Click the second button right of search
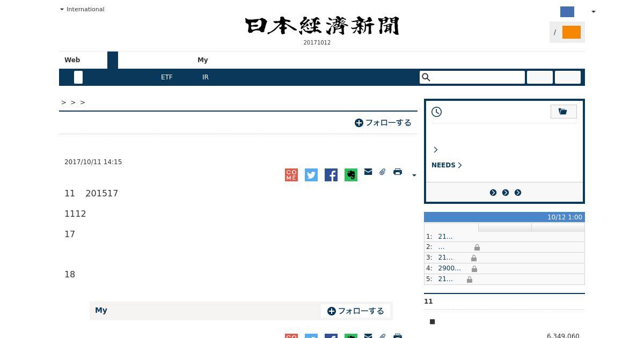The height and width of the screenshot is (338, 644). pos(568,77)
